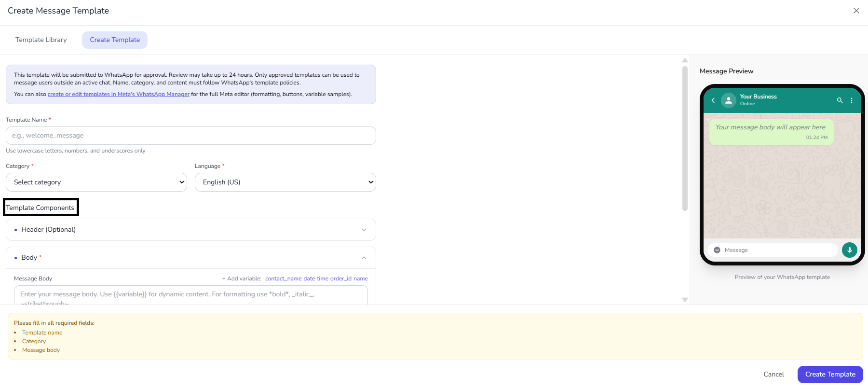Viewport: 868px width, 390px height.
Task: Click the 'Category' item in warning list
Action: tap(34, 341)
